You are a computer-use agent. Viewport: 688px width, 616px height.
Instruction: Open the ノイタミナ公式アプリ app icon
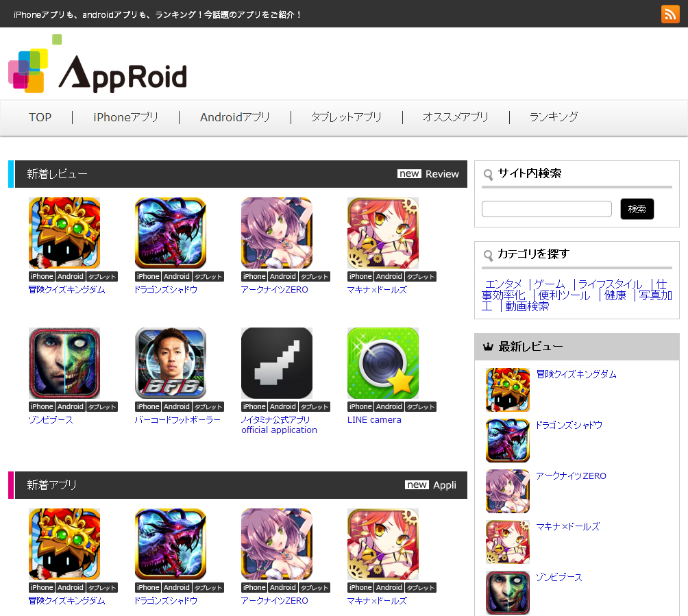pos(277,363)
